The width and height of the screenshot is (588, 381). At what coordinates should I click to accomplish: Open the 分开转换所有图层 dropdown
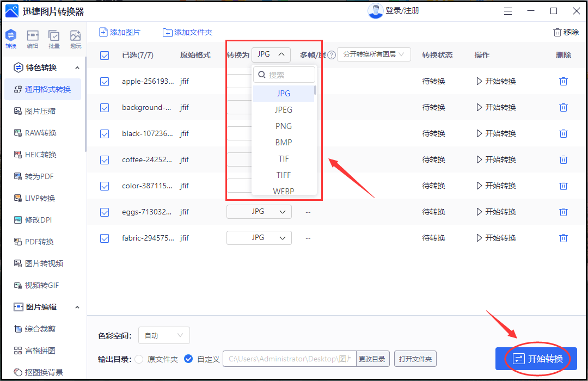[374, 55]
